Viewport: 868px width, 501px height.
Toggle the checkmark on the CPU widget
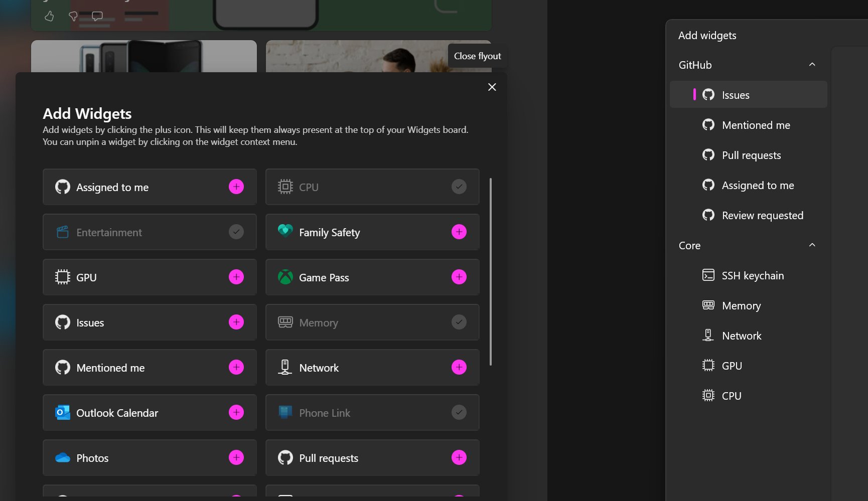coord(458,187)
